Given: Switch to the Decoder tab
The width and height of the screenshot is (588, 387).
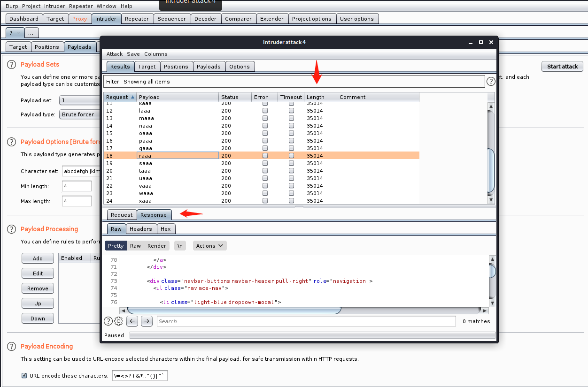Looking at the screenshot, I should 206,19.
